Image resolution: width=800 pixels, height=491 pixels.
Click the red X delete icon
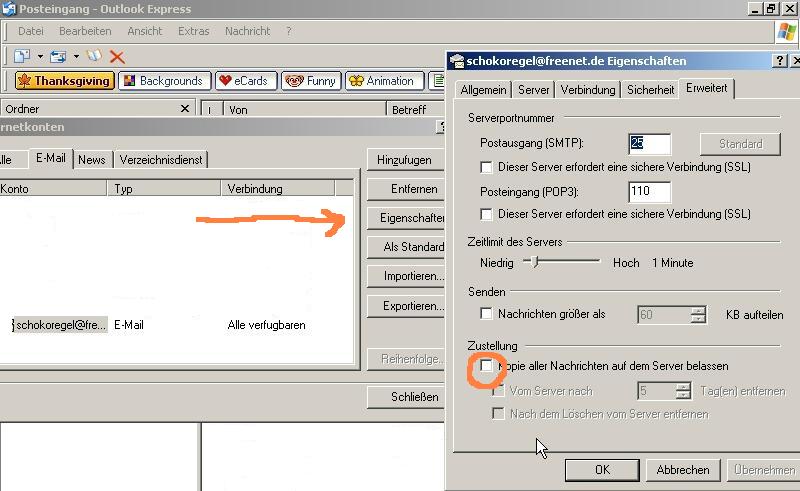[117, 57]
